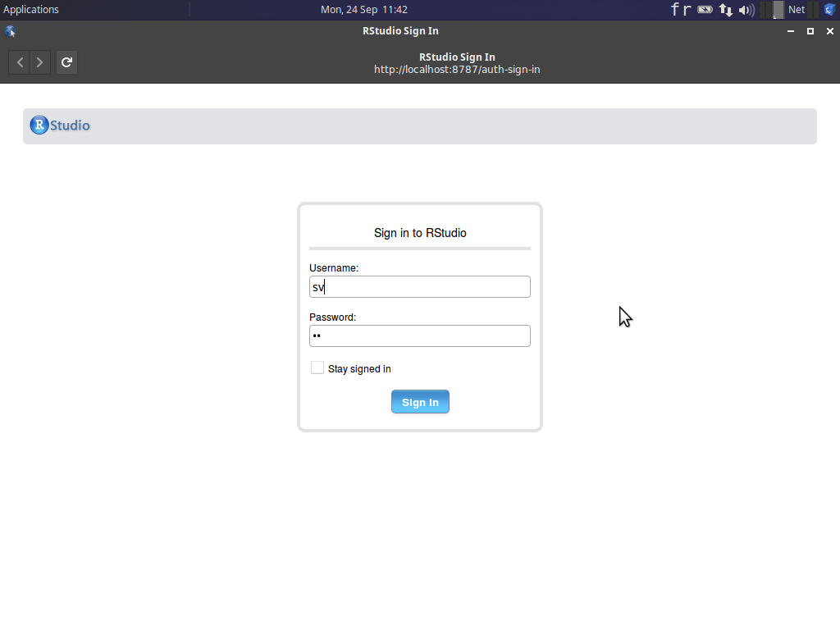The width and height of the screenshot is (840, 630).
Task: Go back with the browser back arrow
Action: click(x=20, y=62)
